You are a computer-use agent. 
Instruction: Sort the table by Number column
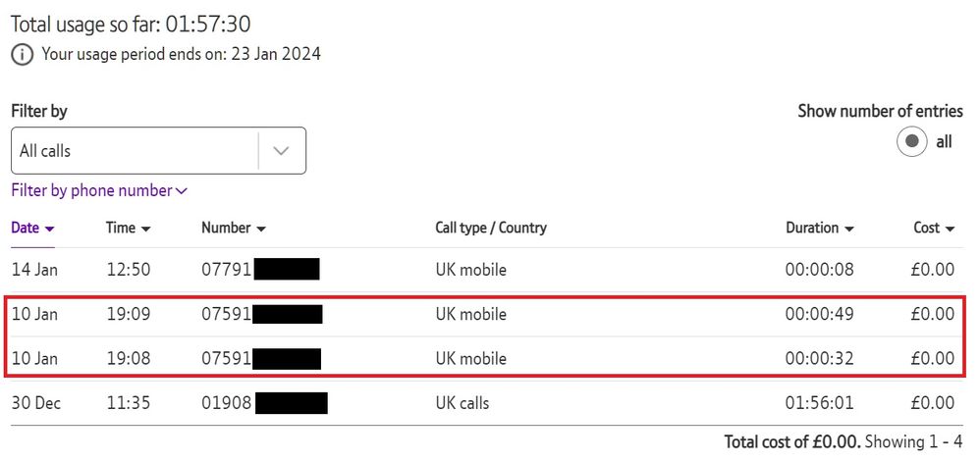234,228
